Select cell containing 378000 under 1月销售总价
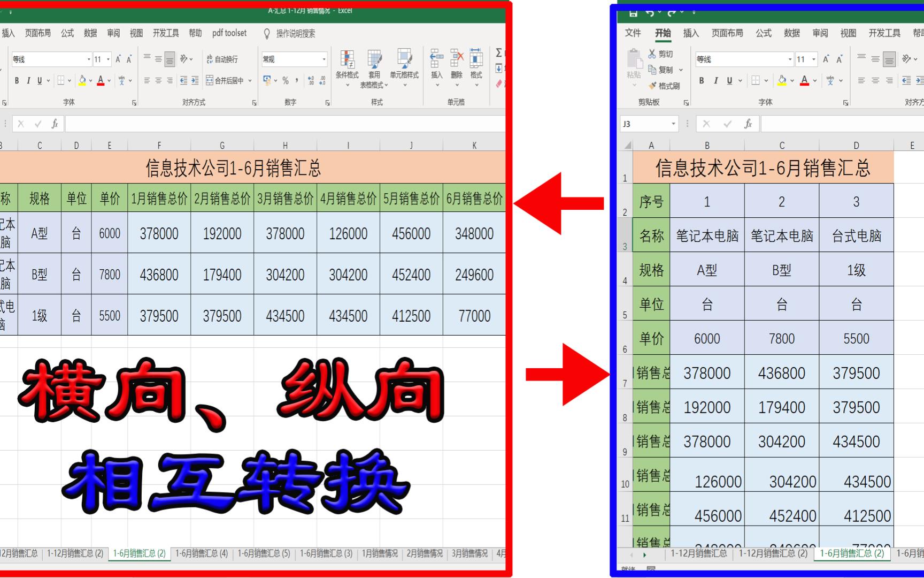Viewport: 924px width, 578px height. point(159,233)
